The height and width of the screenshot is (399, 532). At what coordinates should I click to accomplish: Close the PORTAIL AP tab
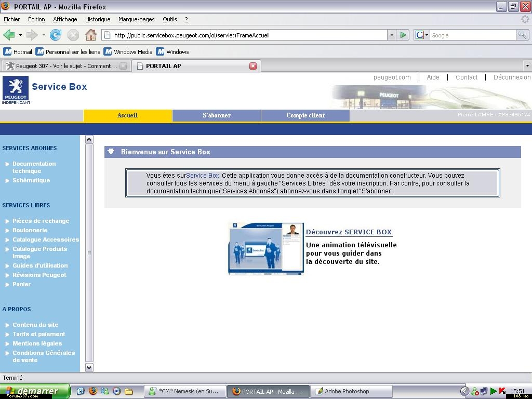point(253,66)
